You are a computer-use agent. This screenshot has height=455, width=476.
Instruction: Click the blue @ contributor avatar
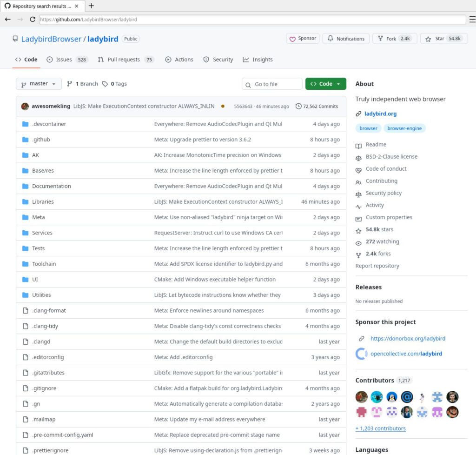(407, 397)
